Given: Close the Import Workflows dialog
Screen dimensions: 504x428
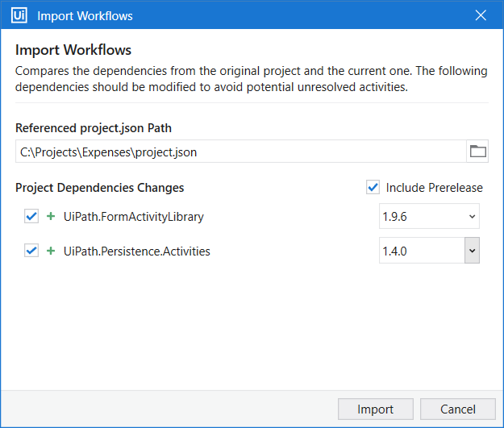Looking at the screenshot, I should (481, 15).
